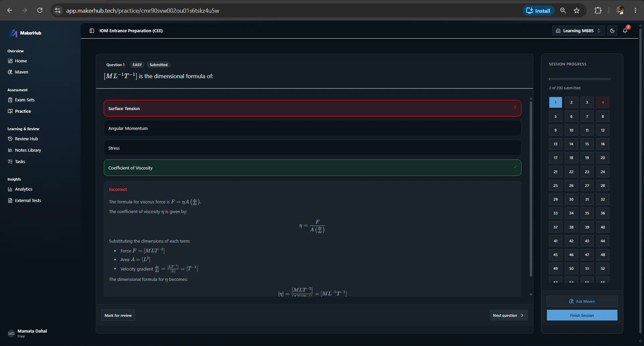Click the browser back arrow
This screenshot has width=644, height=346.
(9, 10)
